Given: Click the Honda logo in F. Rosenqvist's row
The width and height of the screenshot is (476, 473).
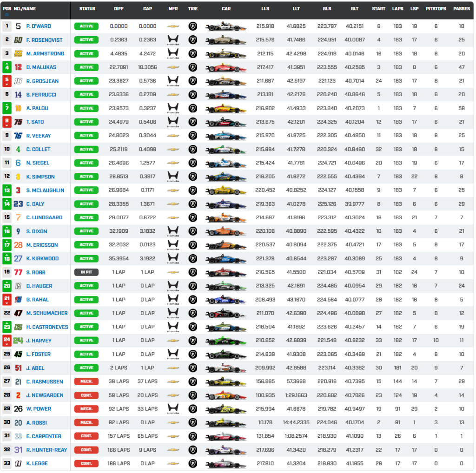Looking at the screenshot, I should point(173,40).
